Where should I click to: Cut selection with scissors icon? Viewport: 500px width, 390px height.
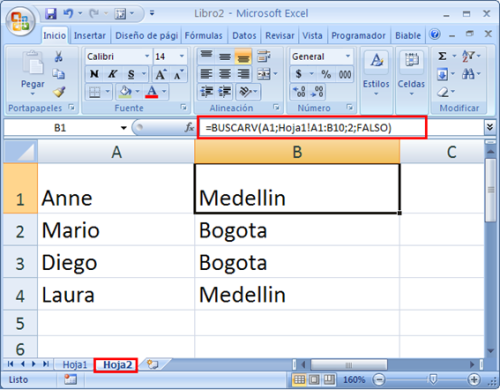pos(59,57)
